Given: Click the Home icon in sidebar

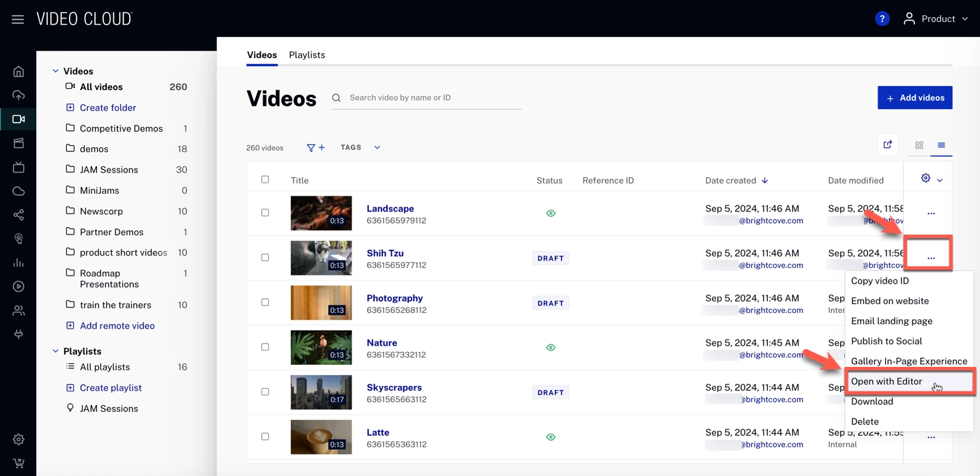Looking at the screenshot, I should pyautogui.click(x=18, y=72).
